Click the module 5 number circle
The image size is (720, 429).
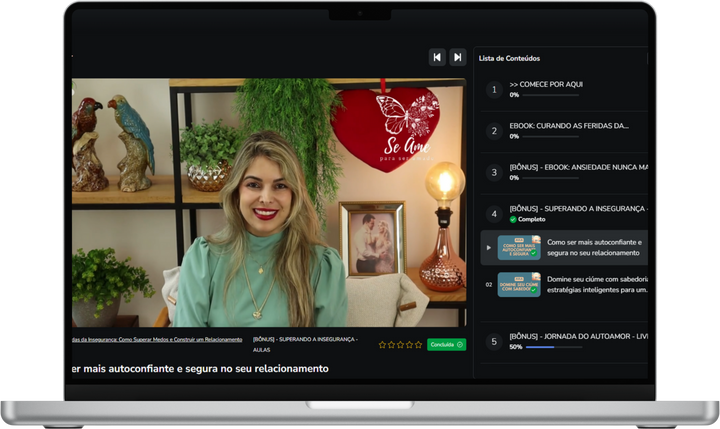tap(493, 341)
